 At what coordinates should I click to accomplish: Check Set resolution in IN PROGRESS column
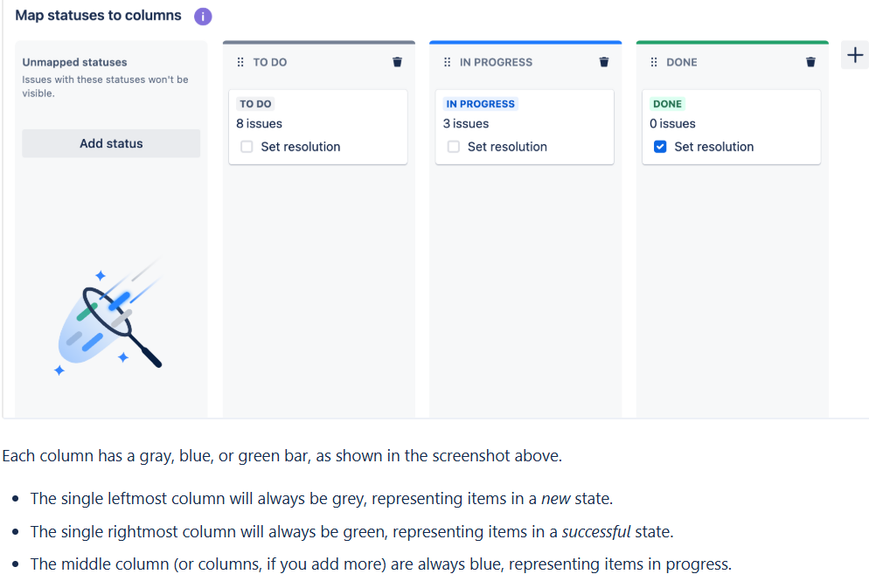point(453,147)
